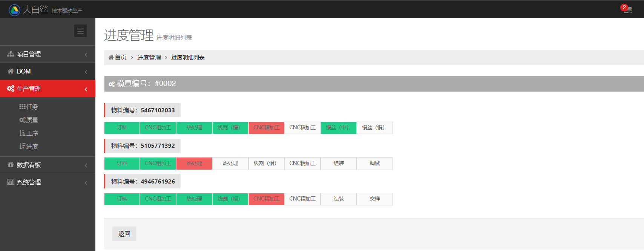Click the gears icon beside 质量
Screen dimensions: 644x251
(22, 120)
